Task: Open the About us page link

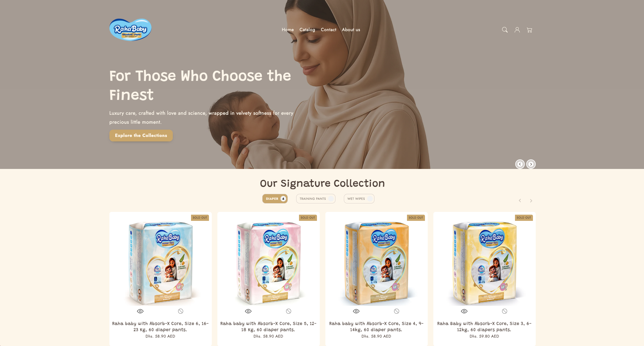Action: click(351, 30)
